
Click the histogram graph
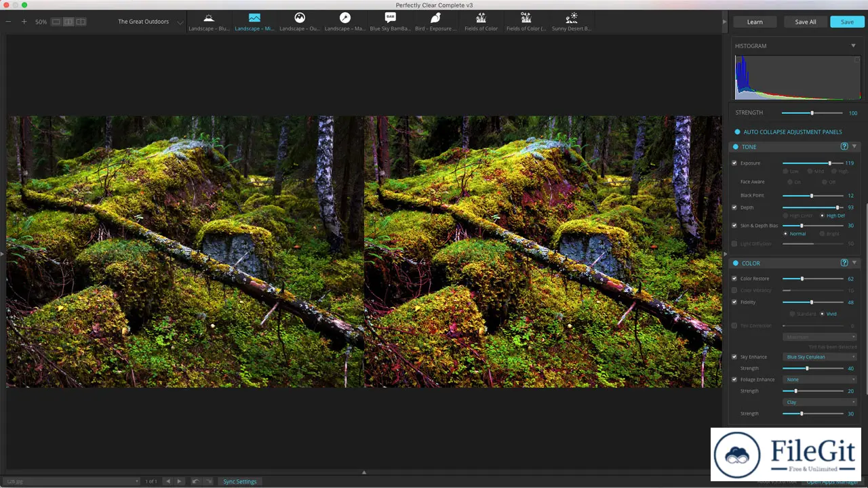click(x=797, y=78)
